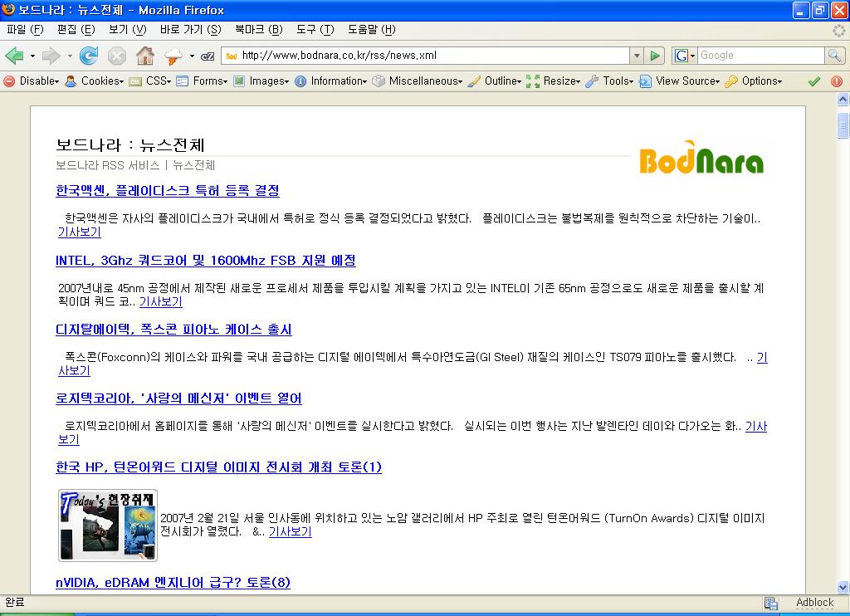The width and height of the screenshot is (850, 616).
Task: Open the 한국액센 플레이디스크 headline link
Action: pos(168,191)
